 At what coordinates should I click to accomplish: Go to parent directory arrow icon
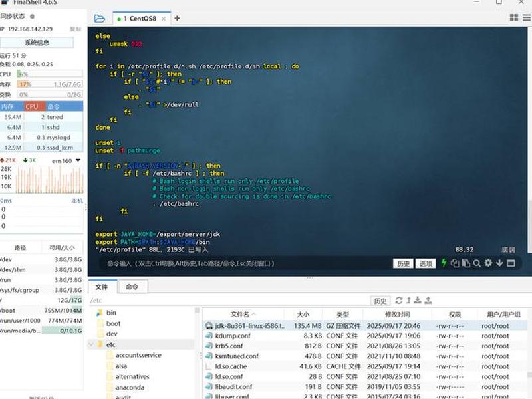coord(408,301)
